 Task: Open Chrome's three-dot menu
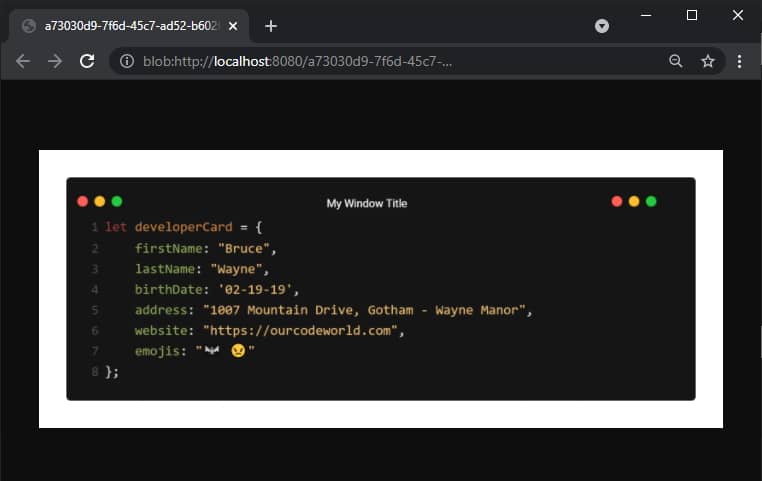tap(739, 61)
